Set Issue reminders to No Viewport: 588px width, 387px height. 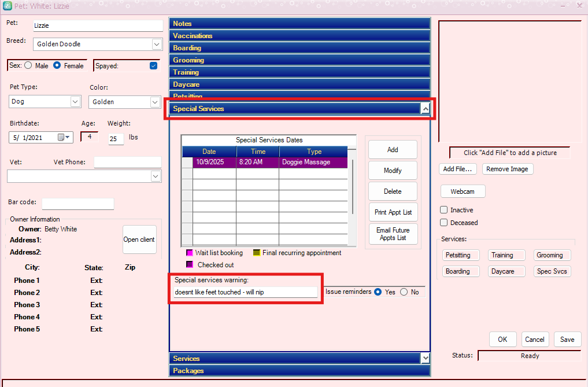404,292
